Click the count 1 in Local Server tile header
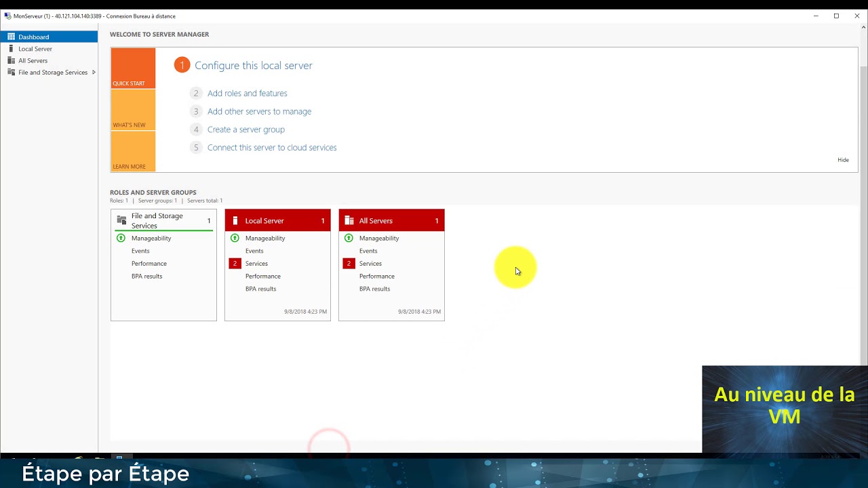 323,221
